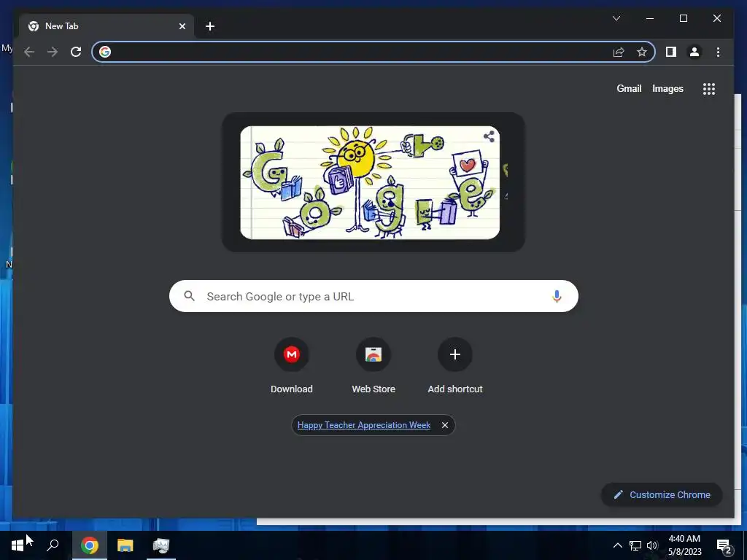Open the Download shortcut
Image resolution: width=747 pixels, height=560 pixels.
tap(292, 366)
